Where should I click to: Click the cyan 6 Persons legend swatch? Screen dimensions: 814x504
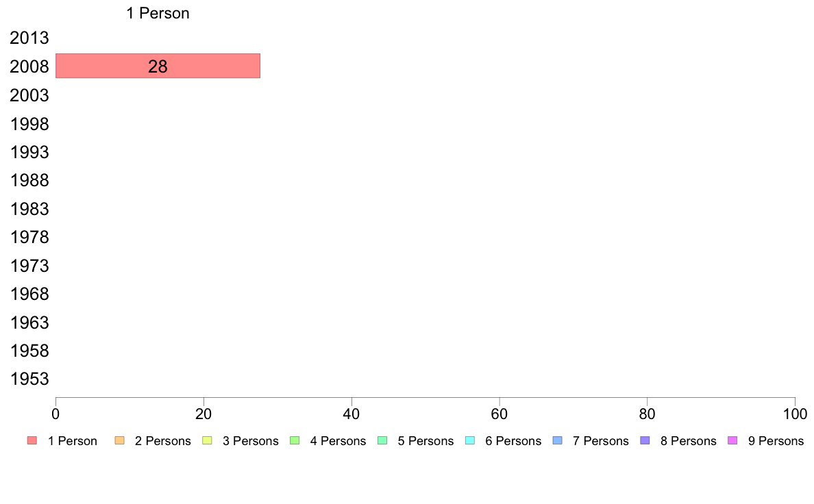click(470, 441)
